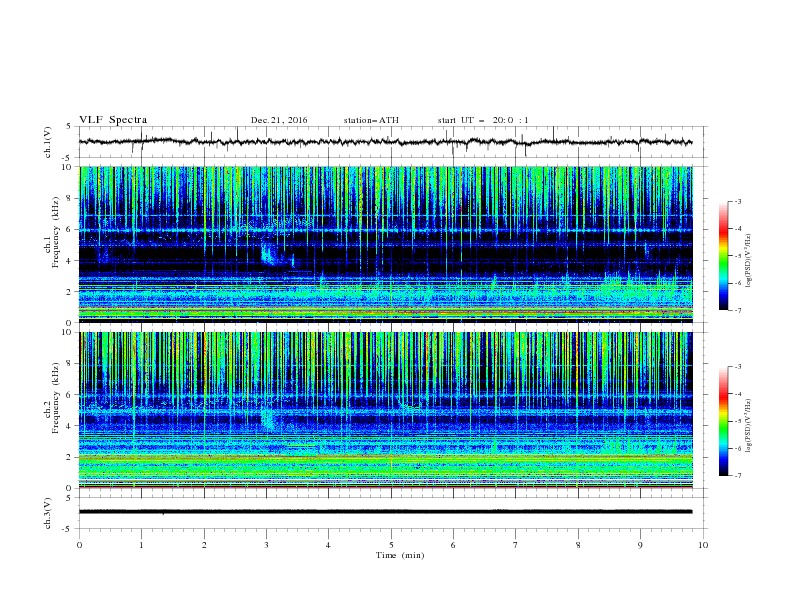Click the time axis tick label "2"
This screenshot has height=612, width=792.
point(204,545)
